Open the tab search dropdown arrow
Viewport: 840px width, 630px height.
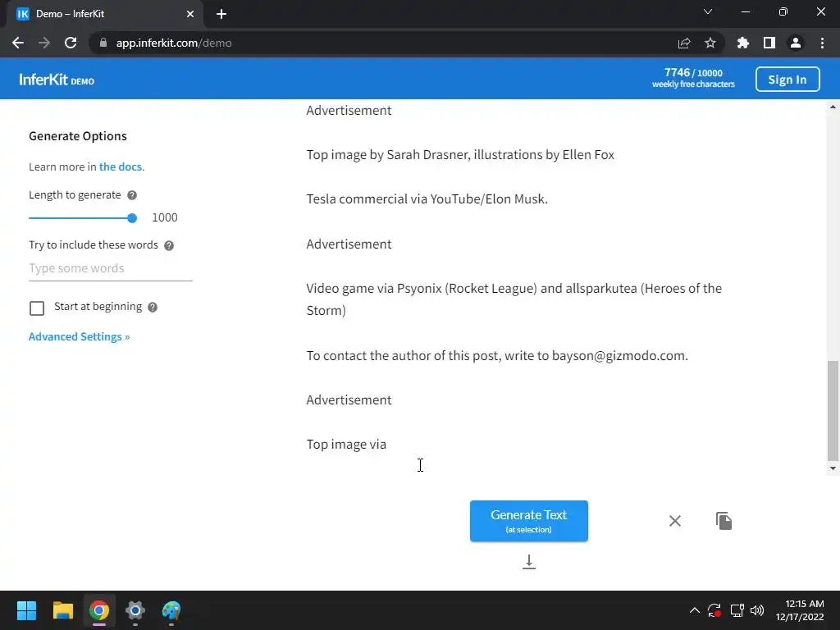[708, 11]
